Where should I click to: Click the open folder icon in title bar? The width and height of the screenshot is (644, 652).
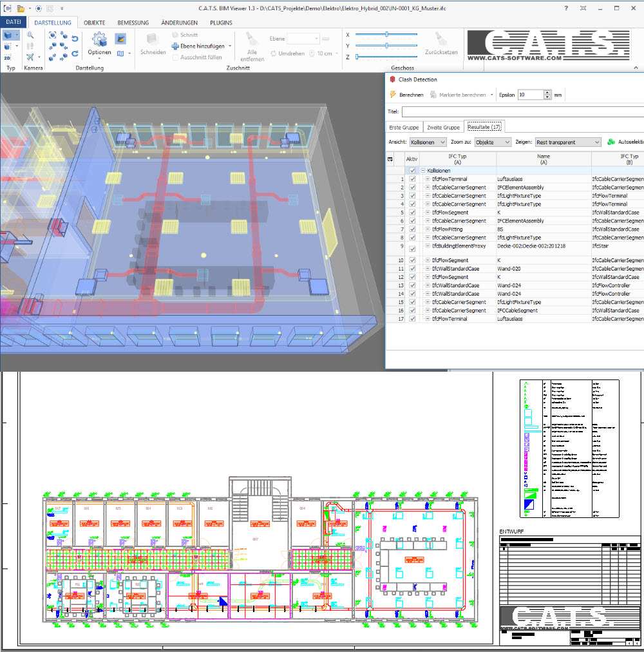point(21,8)
